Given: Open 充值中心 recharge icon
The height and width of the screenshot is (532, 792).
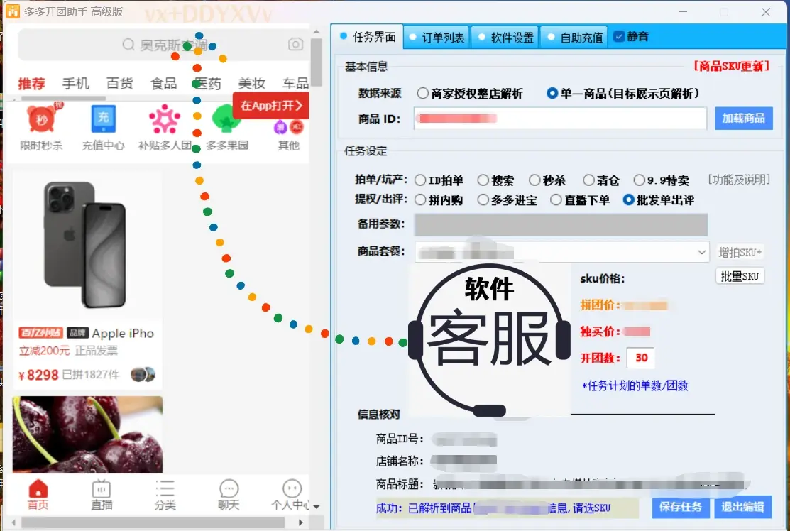Looking at the screenshot, I should coord(103,121).
